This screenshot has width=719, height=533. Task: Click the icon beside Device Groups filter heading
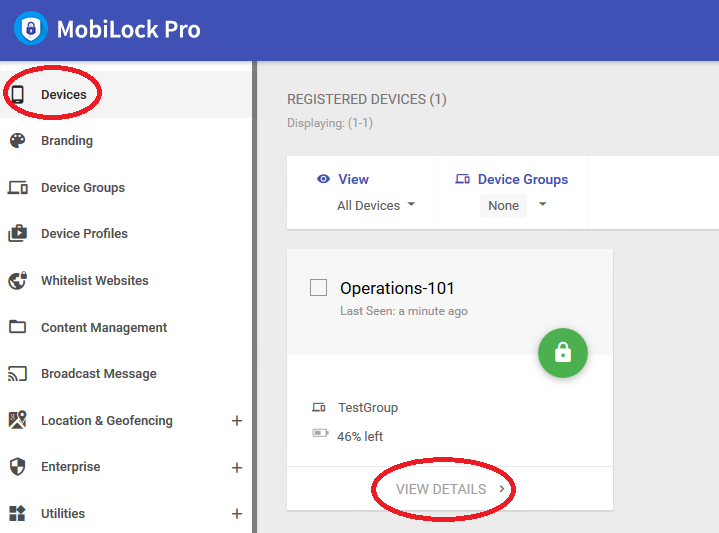click(x=462, y=179)
